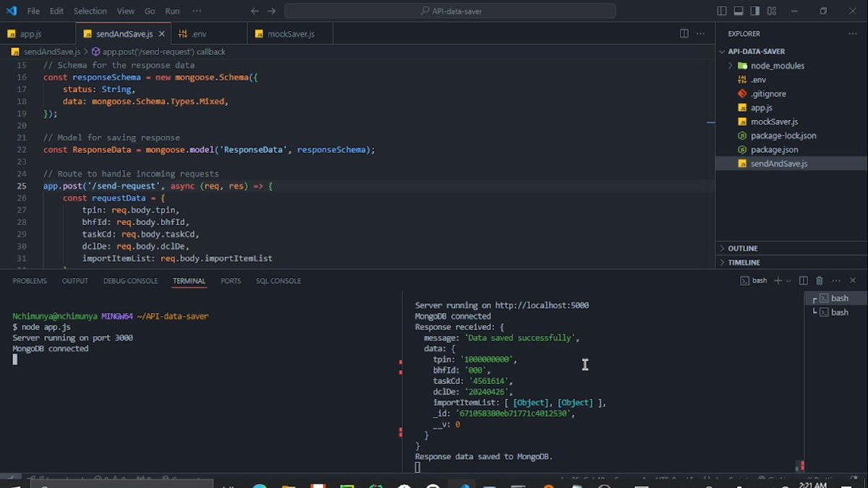868x488 pixels.
Task: Open Customize Layout icon
Action: [772, 12]
